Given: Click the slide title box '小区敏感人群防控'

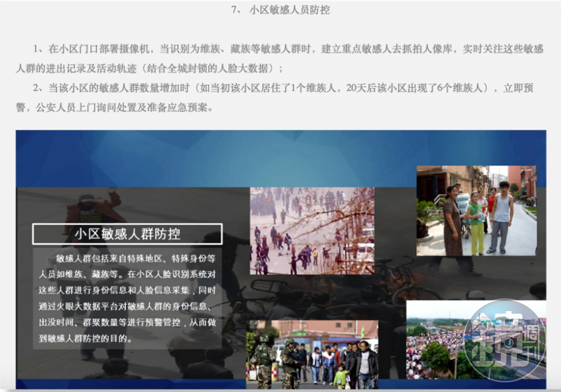Looking at the screenshot, I should click(x=127, y=234).
